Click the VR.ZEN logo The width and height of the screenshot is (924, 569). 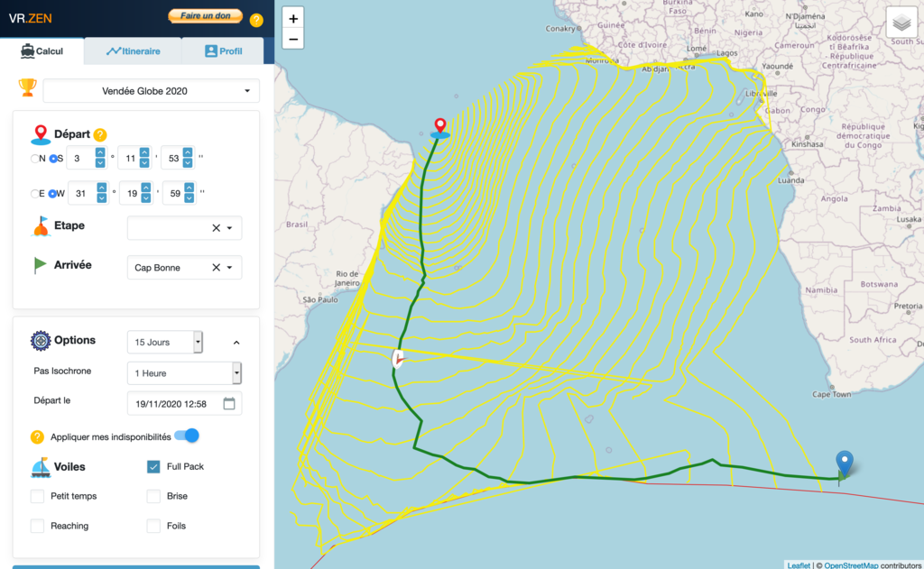(x=30, y=18)
